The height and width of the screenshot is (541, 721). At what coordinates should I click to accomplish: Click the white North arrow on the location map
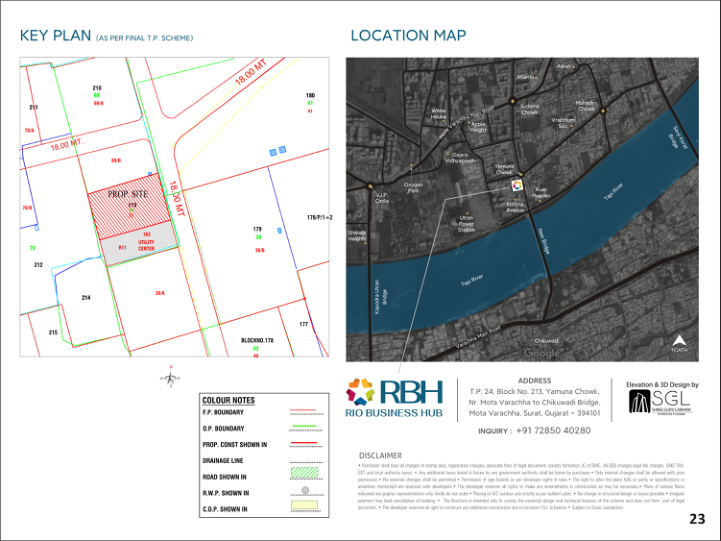tap(679, 341)
